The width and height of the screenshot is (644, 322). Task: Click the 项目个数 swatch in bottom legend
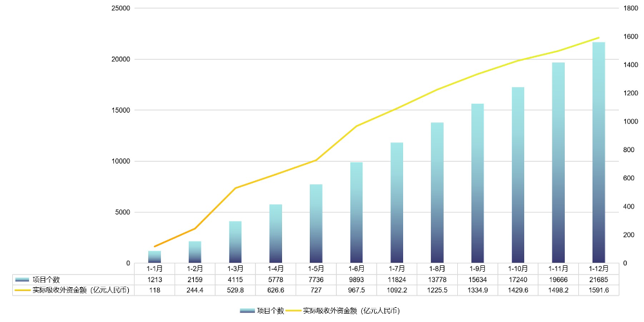(x=247, y=310)
